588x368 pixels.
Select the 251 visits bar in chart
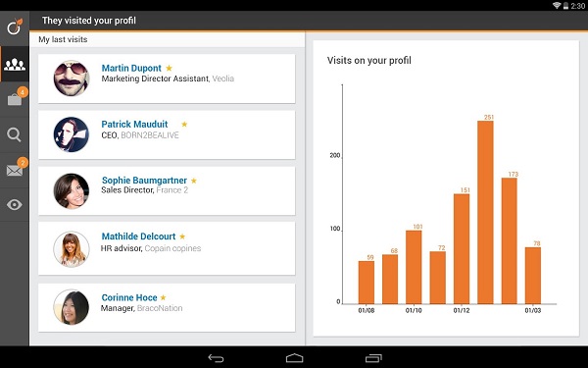(485, 212)
